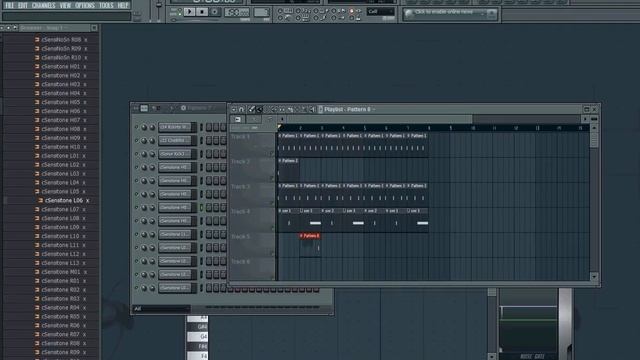The height and width of the screenshot is (360, 640).
Task: Select the highlighted first clip-type tab in Playlist
Action: pos(238,119)
